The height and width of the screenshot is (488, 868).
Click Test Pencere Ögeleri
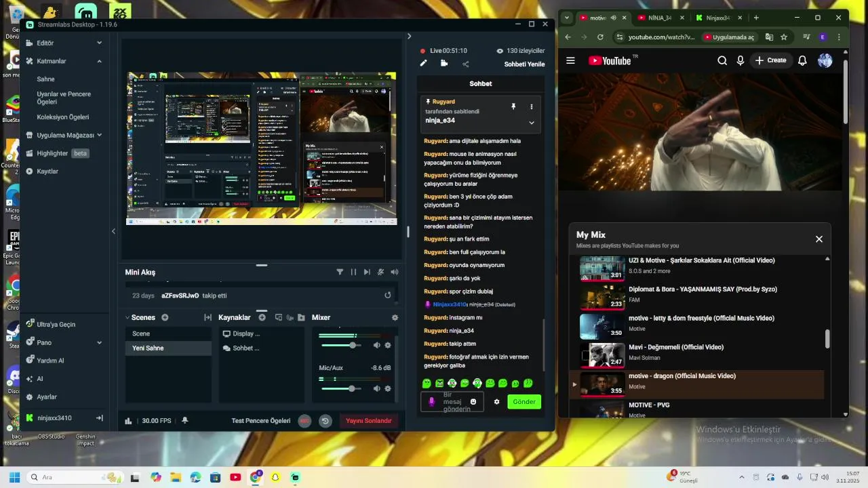[x=261, y=421]
